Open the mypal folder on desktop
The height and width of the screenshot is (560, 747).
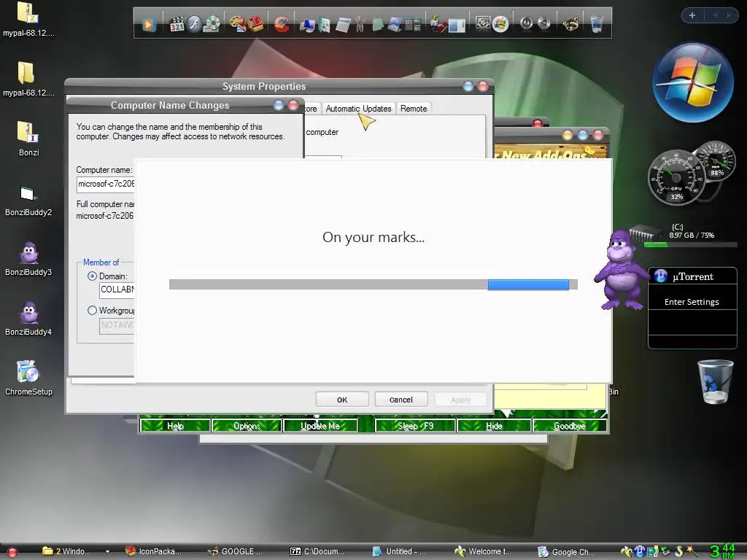point(28,79)
